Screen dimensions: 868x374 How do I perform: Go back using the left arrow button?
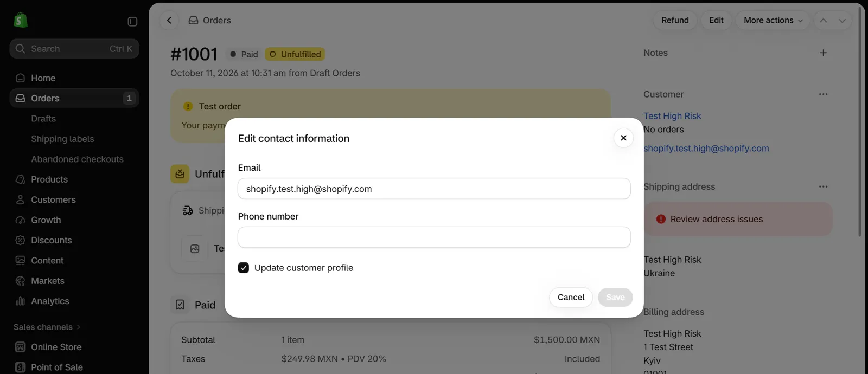coord(169,20)
